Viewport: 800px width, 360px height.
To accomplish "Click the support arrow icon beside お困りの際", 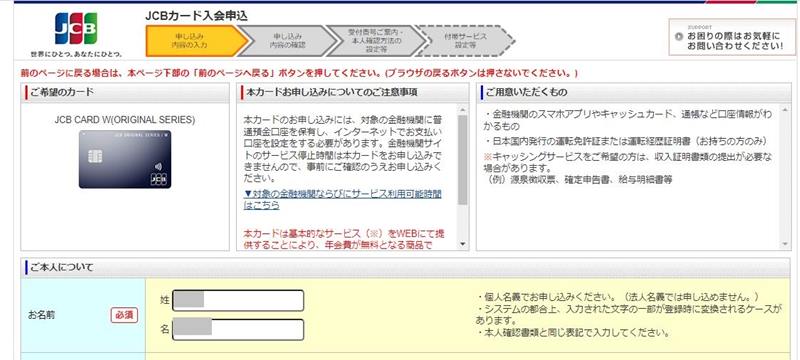I will point(678,37).
